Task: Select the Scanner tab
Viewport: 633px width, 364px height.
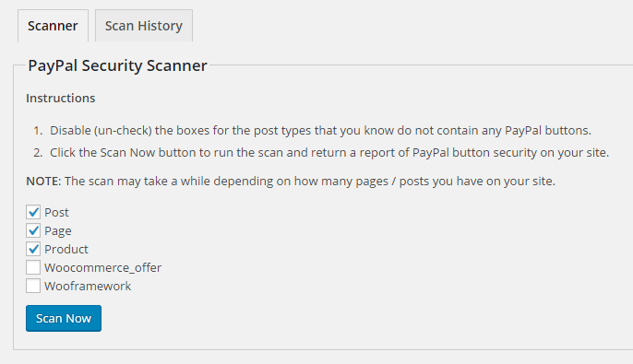Action: click(x=53, y=26)
